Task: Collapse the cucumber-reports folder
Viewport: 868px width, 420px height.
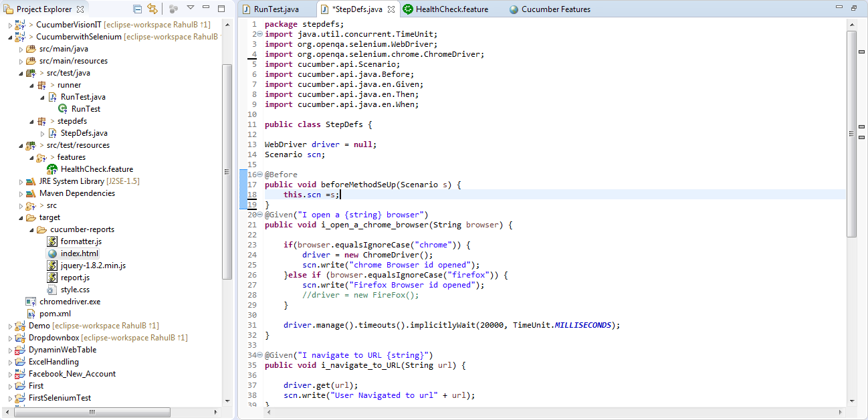Action: click(x=31, y=229)
